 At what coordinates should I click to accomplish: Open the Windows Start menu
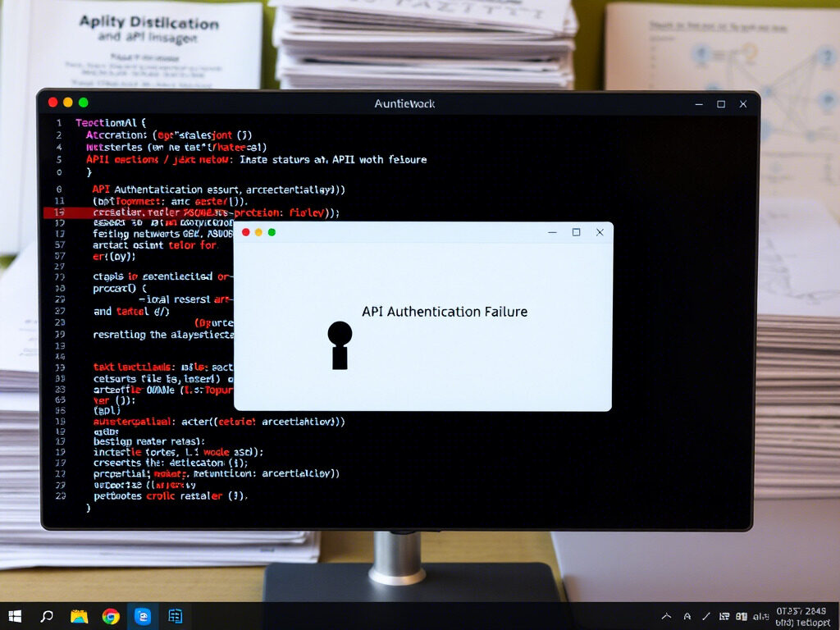click(15, 616)
